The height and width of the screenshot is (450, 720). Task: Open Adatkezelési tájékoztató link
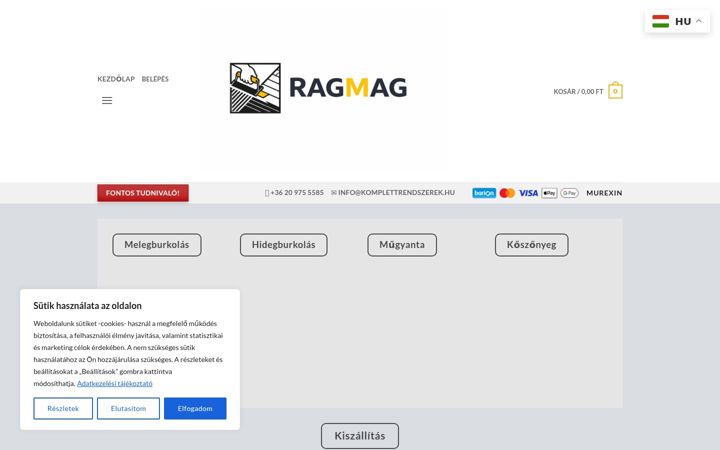[x=115, y=383]
